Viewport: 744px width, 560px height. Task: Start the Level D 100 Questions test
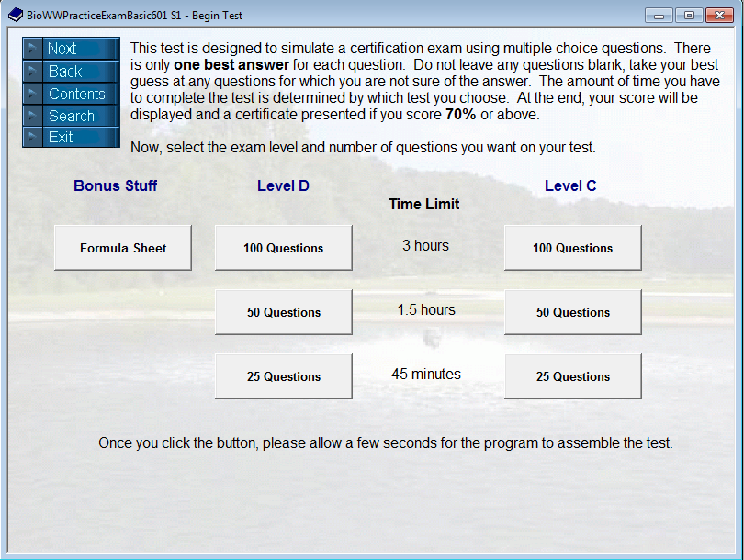pyautogui.click(x=282, y=246)
